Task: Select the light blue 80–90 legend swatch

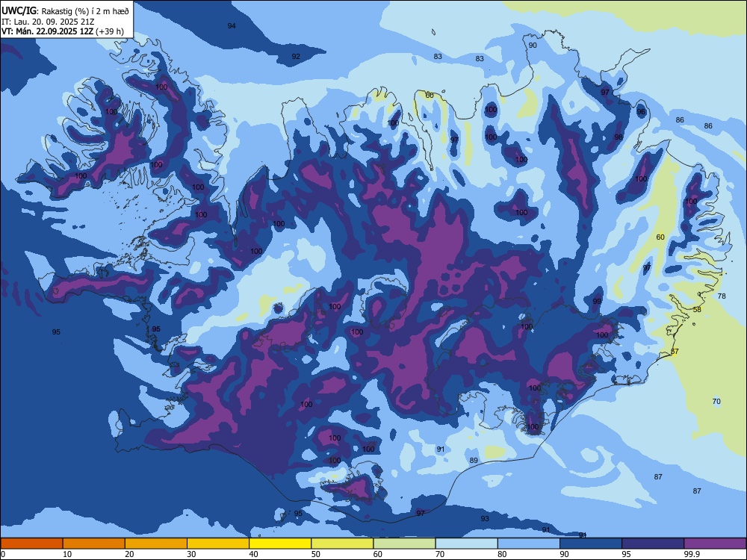Action: (x=529, y=544)
